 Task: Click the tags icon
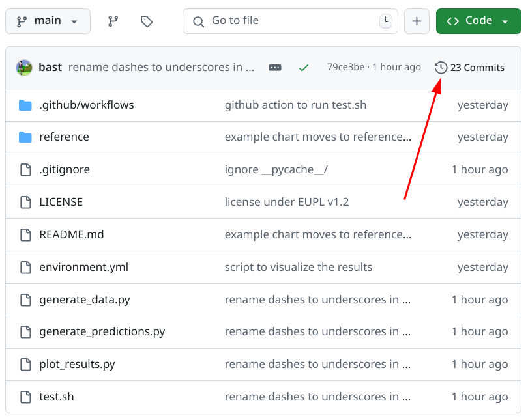147,21
